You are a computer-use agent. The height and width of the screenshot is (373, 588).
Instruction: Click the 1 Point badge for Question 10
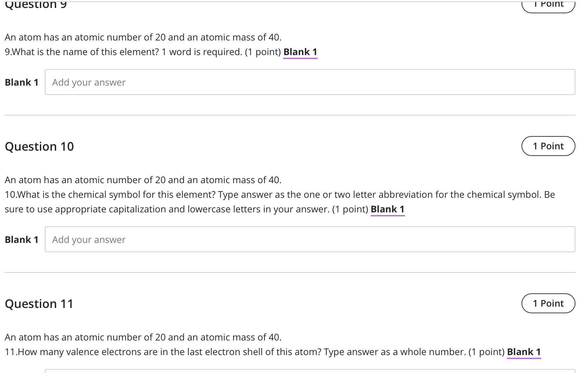[548, 146]
